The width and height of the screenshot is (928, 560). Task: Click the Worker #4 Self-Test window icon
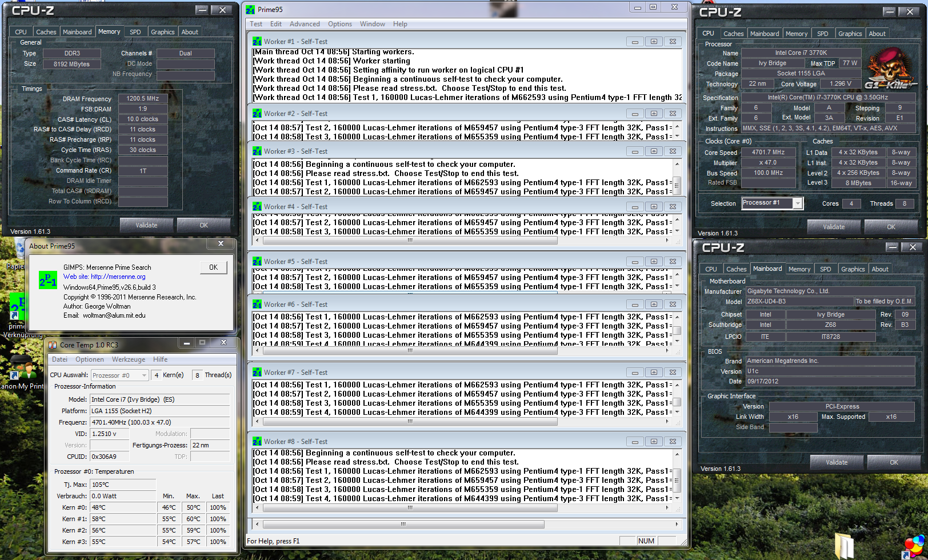coord(257,207)
